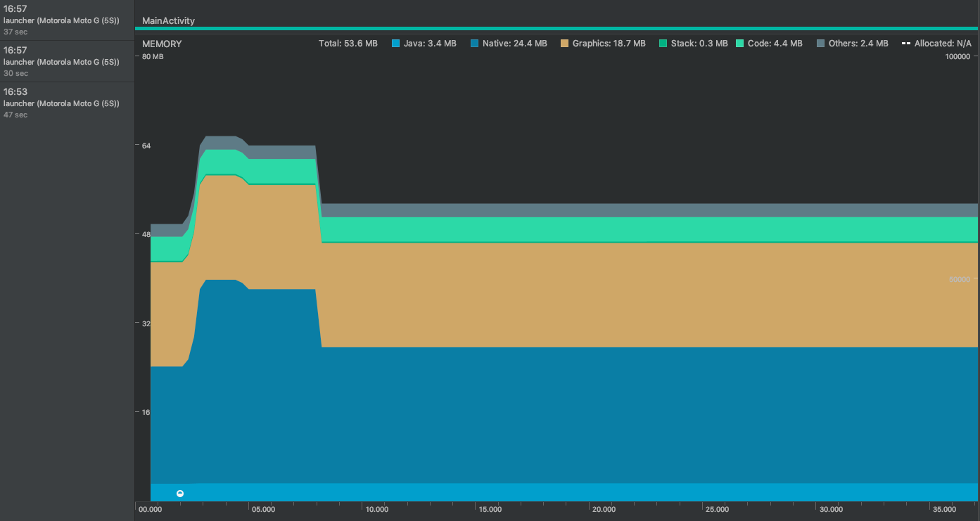This screenshot has width=980, height=521.
Task: Click the 20.000 timeline mark
Action: coord(603,510)
